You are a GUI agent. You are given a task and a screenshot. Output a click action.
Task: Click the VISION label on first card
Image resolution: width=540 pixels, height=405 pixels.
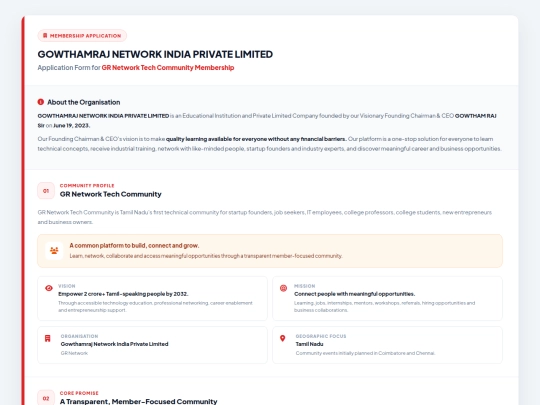[66, 286]
